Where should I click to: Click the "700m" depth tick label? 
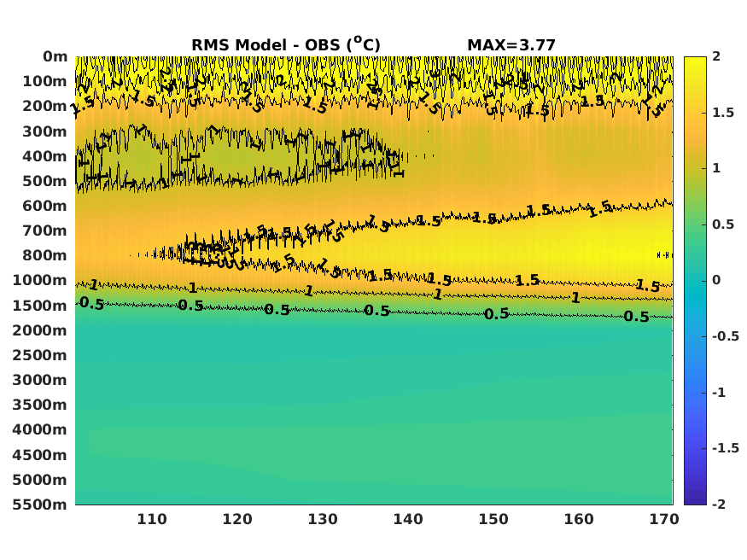[x=44, y=231]
